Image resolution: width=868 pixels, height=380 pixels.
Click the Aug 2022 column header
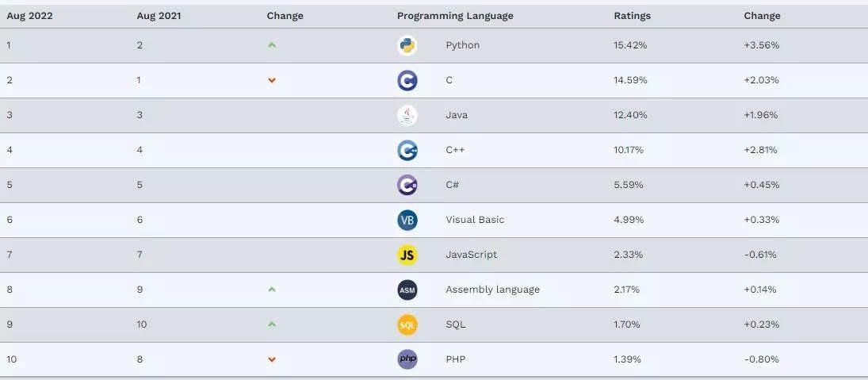click(30, 16)
